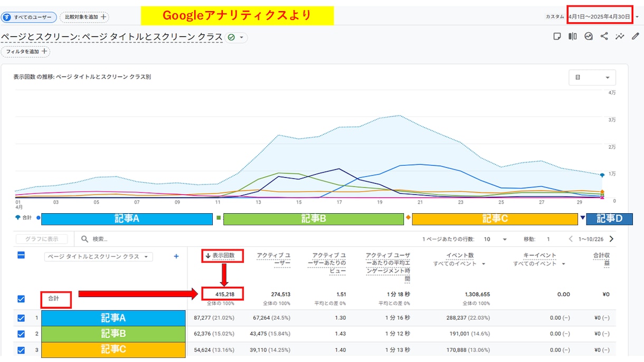Go to previous page of table rows
Image resolution: width=644 pixels, height=362 pixels.
tap(571, 239)
